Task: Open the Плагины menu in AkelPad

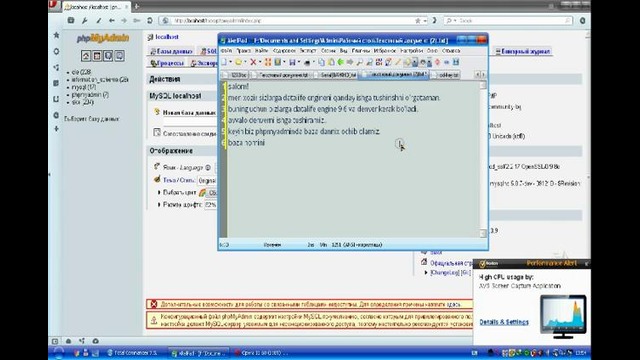Action: click(361, 51)
